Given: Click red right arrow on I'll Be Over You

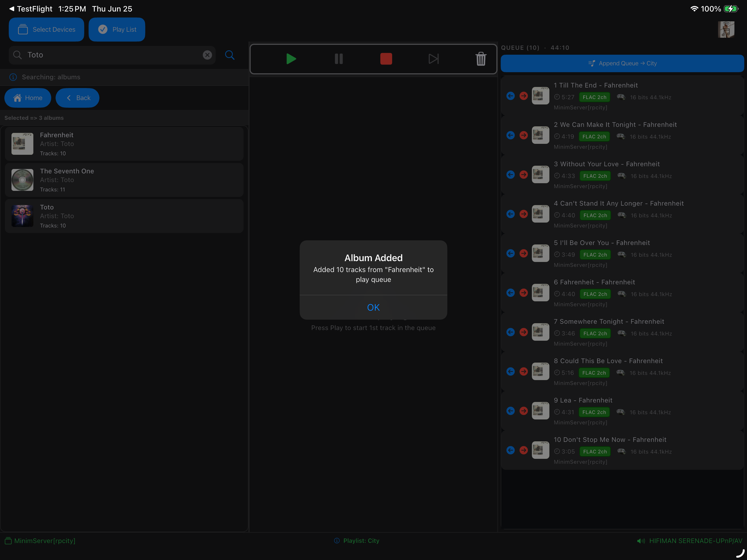Looking at the screenshot, I should (523, 253).
